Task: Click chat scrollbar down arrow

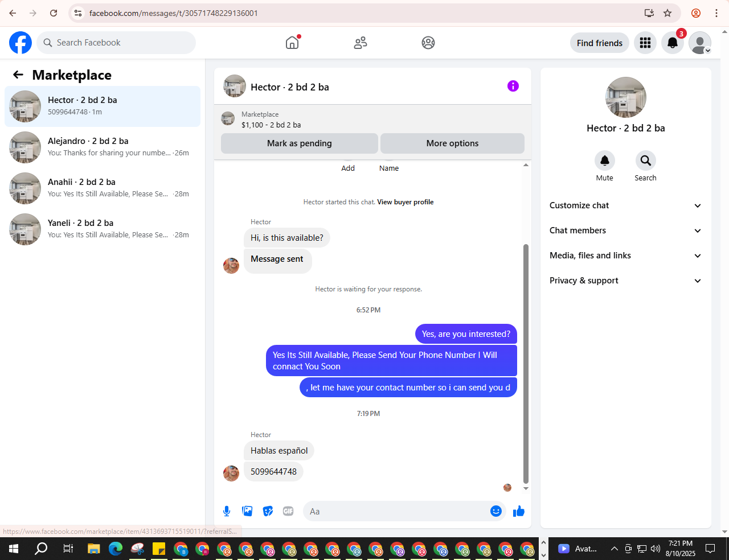Action: click(x=526, y=488)
